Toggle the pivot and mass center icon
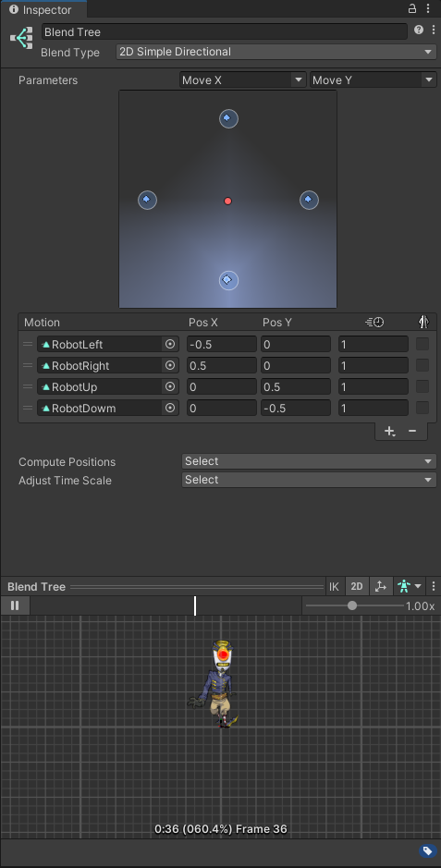The image size is (441, 868). (x=380, y=587)
